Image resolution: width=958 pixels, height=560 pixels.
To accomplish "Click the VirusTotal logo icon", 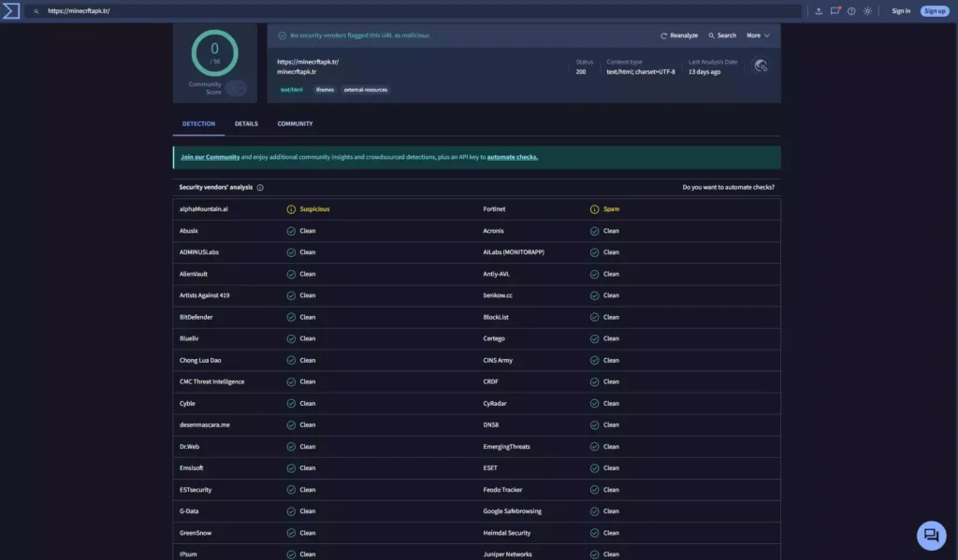I will coord(12,11).
